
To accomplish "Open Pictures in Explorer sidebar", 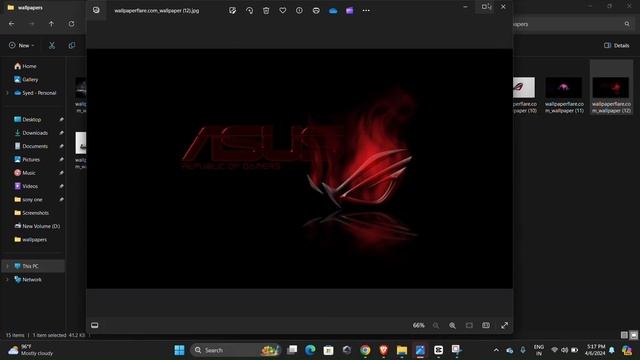I will 27,160.
